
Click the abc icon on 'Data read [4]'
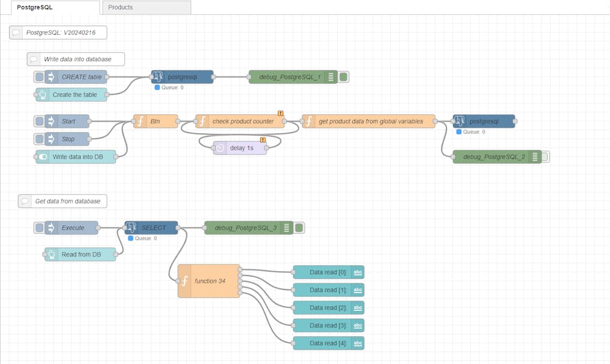coord(358,343)
